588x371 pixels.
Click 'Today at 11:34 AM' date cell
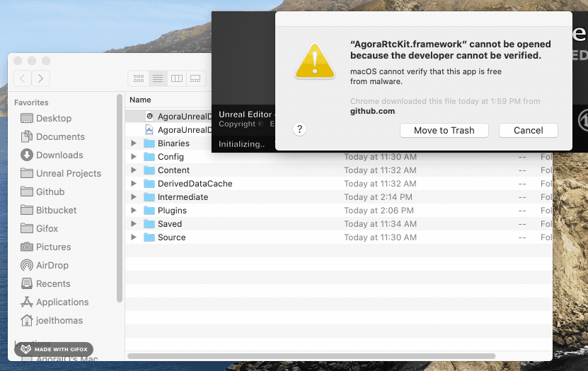pos(380,224)
